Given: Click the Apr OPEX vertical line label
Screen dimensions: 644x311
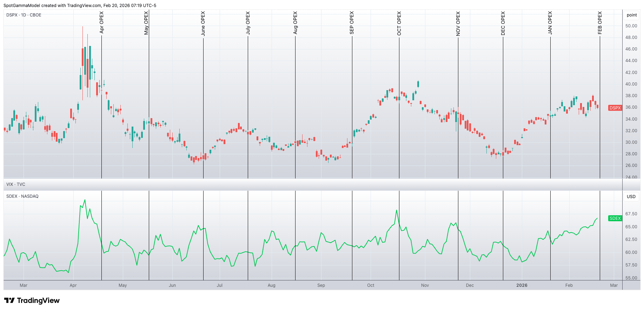Looking at the screenshot, I should point(102,22).
